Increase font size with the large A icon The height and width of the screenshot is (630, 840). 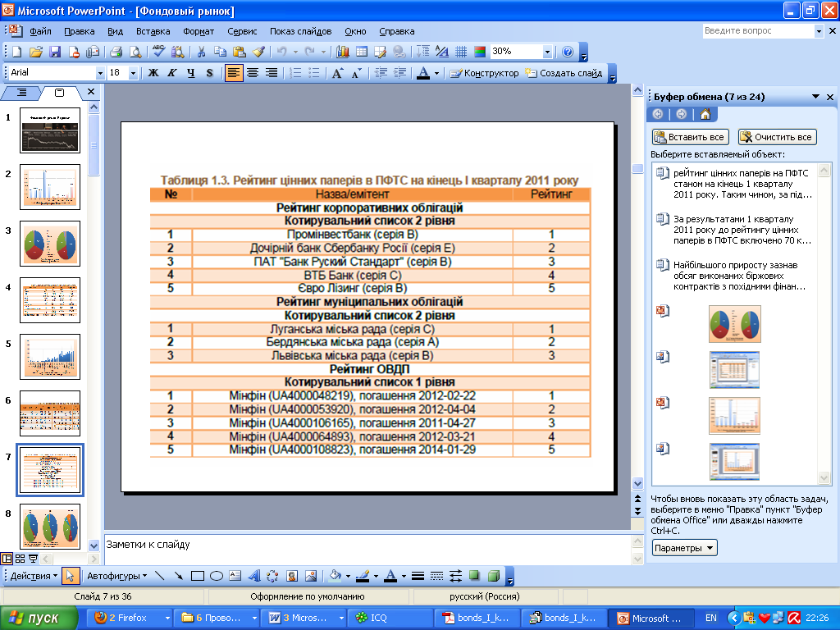coord(337,73)
